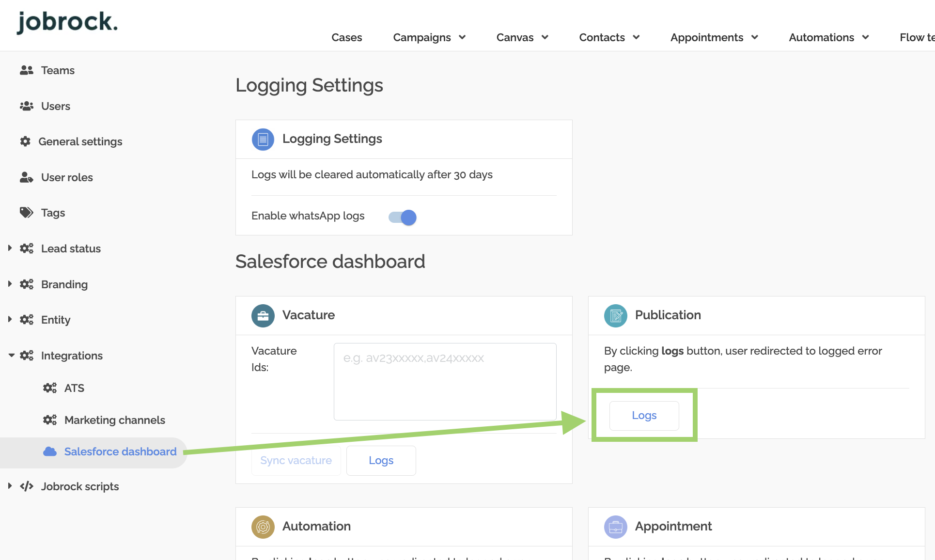
Task: Select Marketing channels in sidebar
Action: point(115,420)
